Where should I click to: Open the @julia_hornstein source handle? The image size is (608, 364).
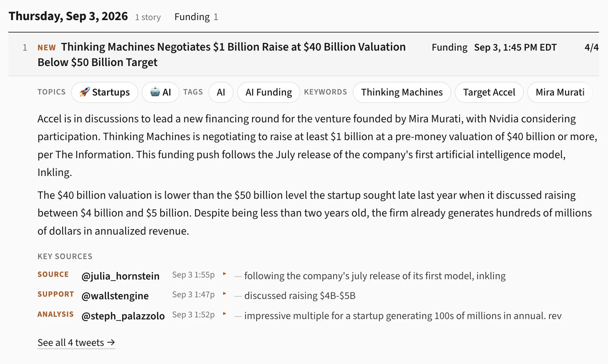(x=120, y=276)
